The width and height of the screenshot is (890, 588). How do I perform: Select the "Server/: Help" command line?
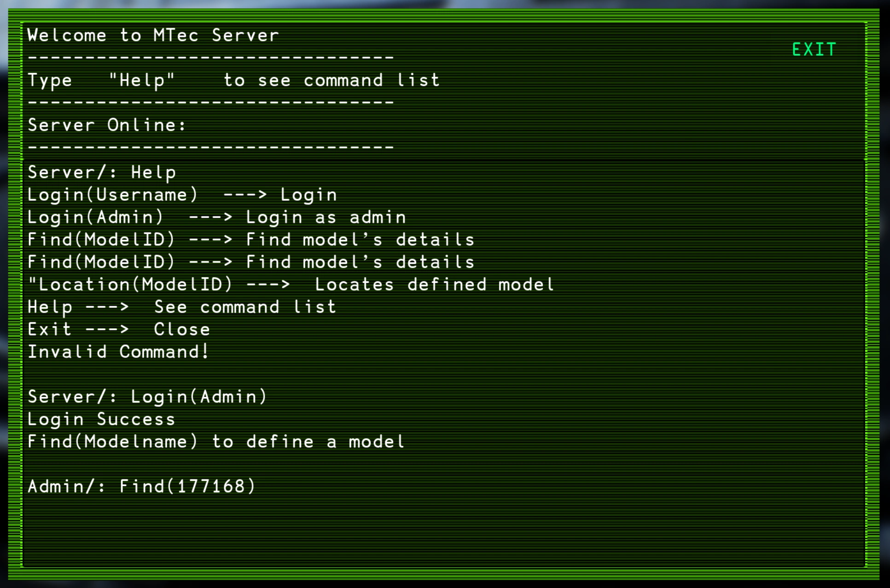tap(102, 173)
